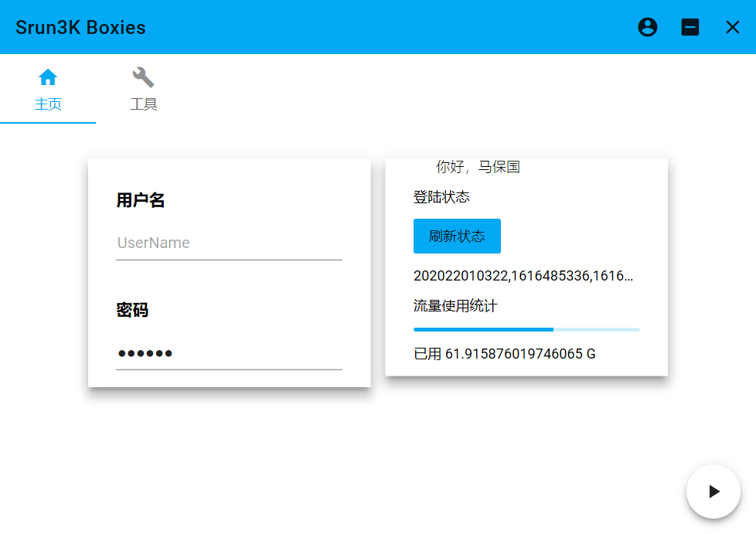This screenshot has height=534, width=756.
Task: Click the 刷新状态 refresh button
Action: 457,236
